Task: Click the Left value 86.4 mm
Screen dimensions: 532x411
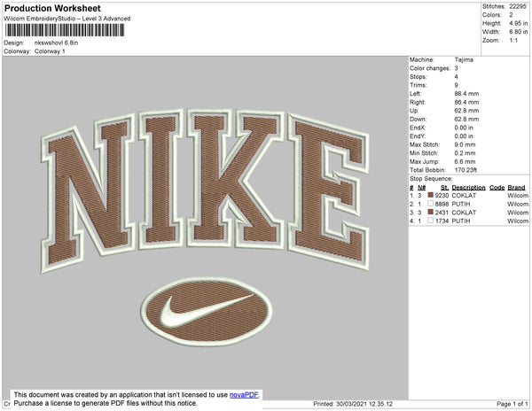Action: pos(466,94)
